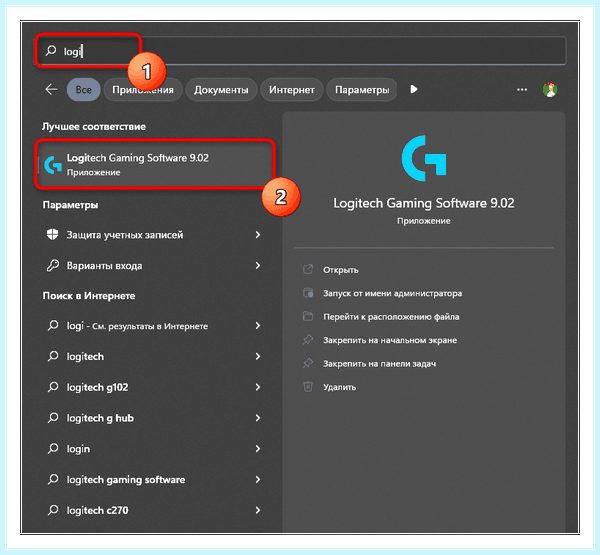Click the key icon for 'Варианты входа'

pos(53,265)
